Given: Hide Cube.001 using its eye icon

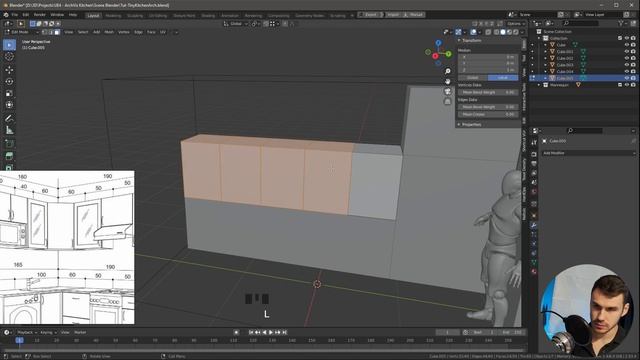Looking at the screenshot, I should [627, 52].
